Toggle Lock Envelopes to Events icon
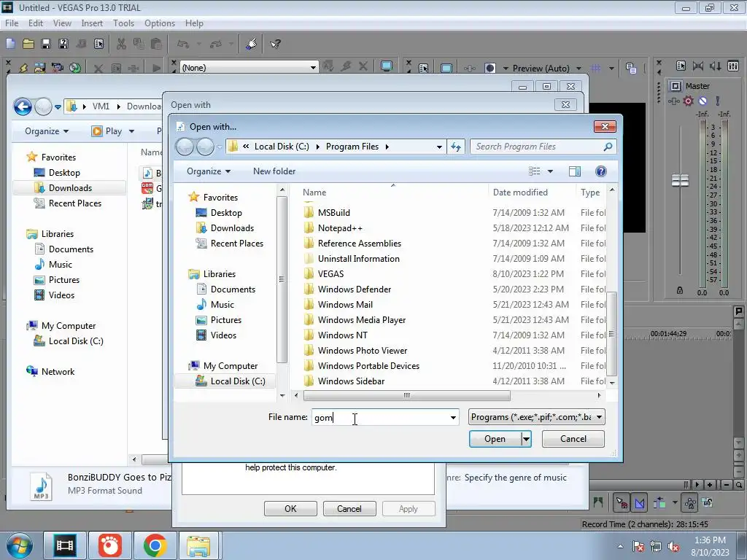Image resolution: width=747 pixels, height=560 pixels. [690, 502]
